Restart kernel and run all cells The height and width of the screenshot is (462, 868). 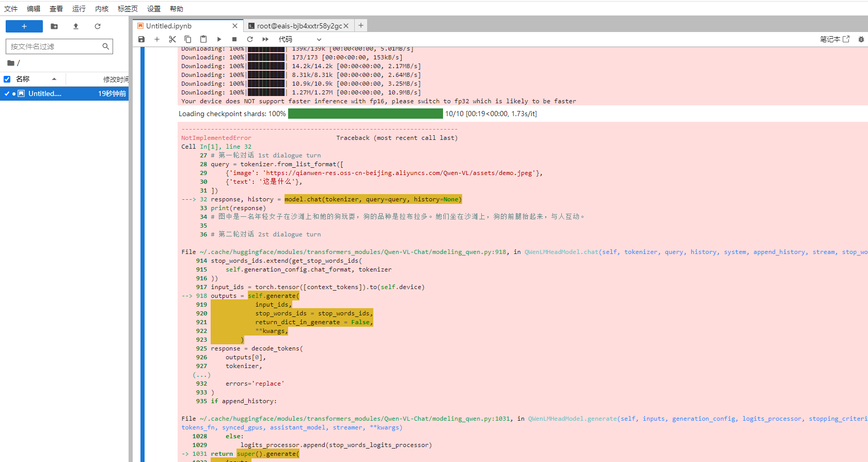[x=265, y=39]
